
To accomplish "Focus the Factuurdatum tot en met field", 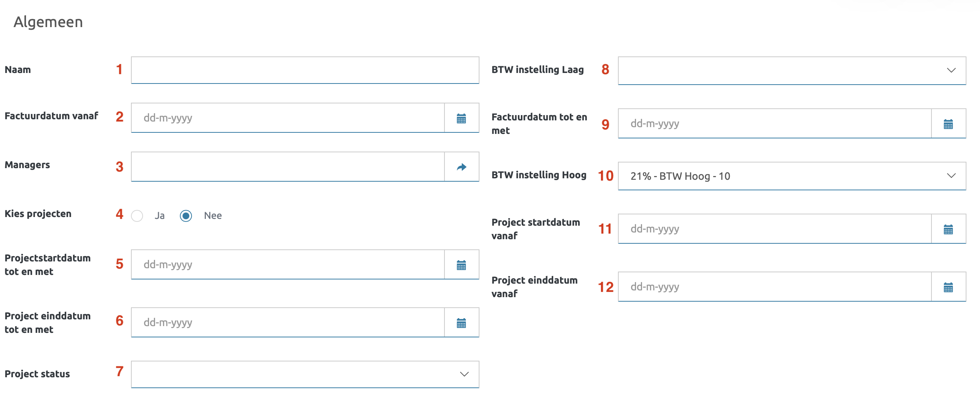I will pos(775,124).
